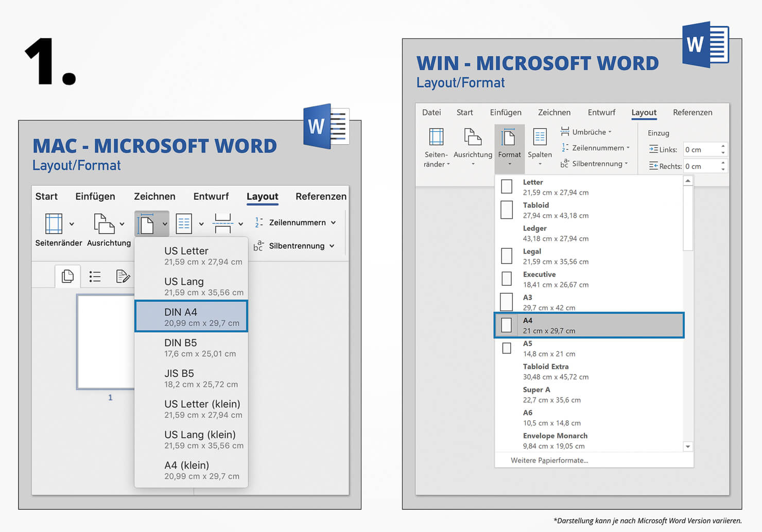
Task: Click the Rechts indent icon in Windows Word
Action: coord(653,166)
